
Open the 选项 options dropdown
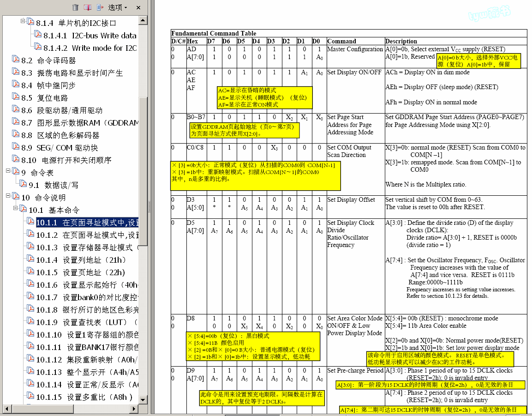click(x=118, y=7)
